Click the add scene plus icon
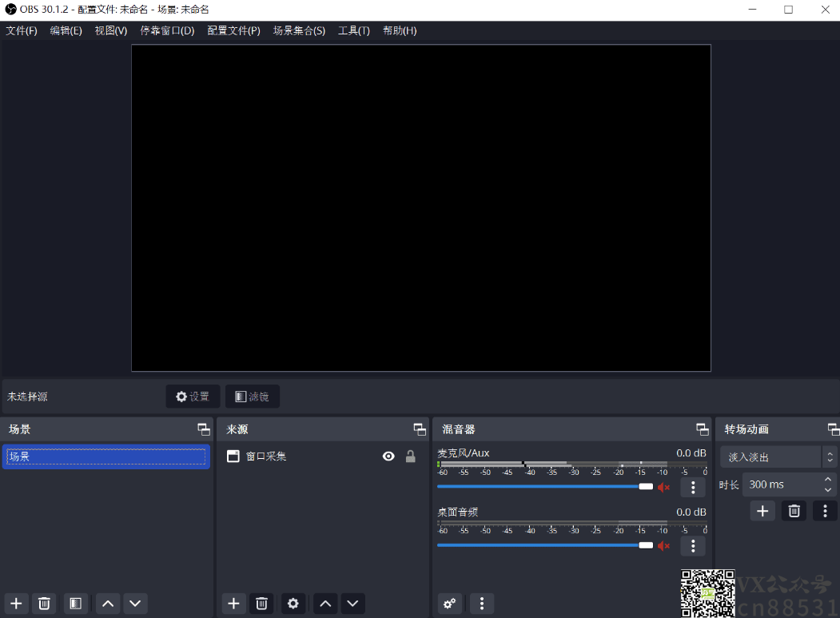 pos(16,604)
